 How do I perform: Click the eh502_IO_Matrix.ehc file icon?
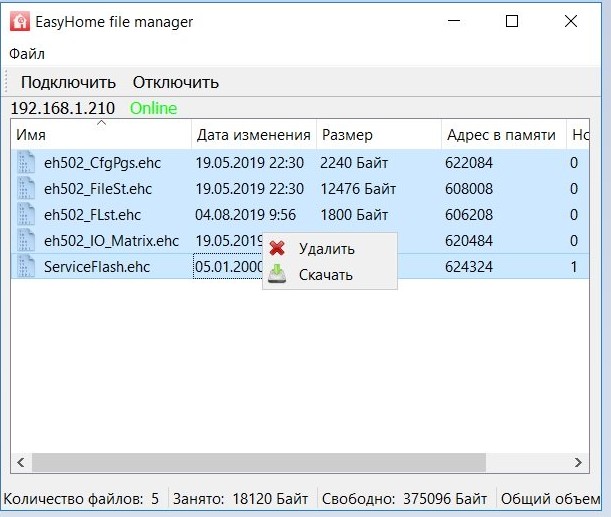(26, 240)
